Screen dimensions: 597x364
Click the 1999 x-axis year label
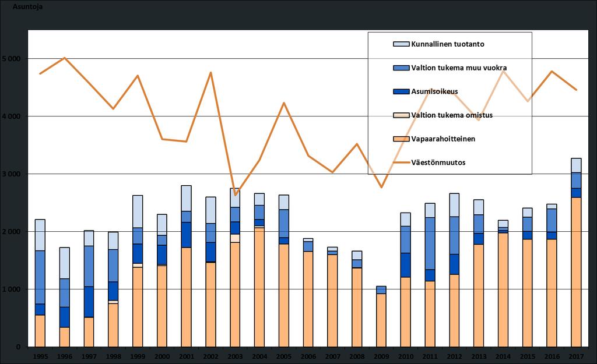coord(138,357)
